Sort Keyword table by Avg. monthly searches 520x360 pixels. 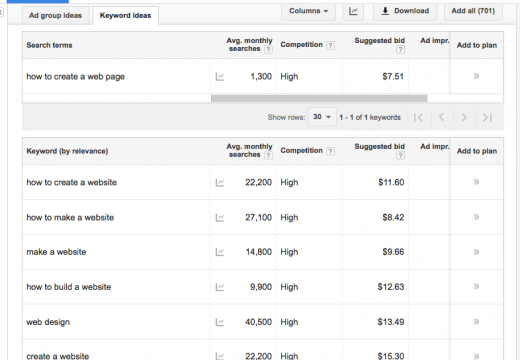pos(249,151)
